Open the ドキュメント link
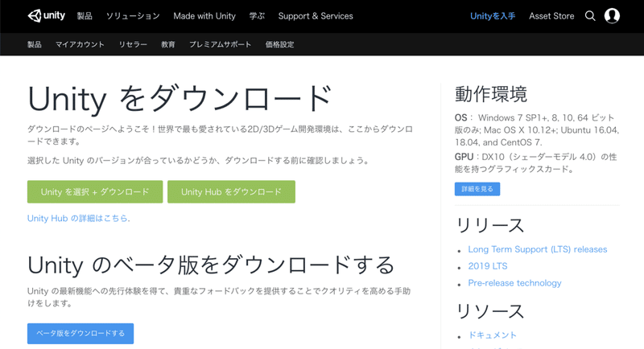This screenshot has height=349, width=644. (493, 335)
